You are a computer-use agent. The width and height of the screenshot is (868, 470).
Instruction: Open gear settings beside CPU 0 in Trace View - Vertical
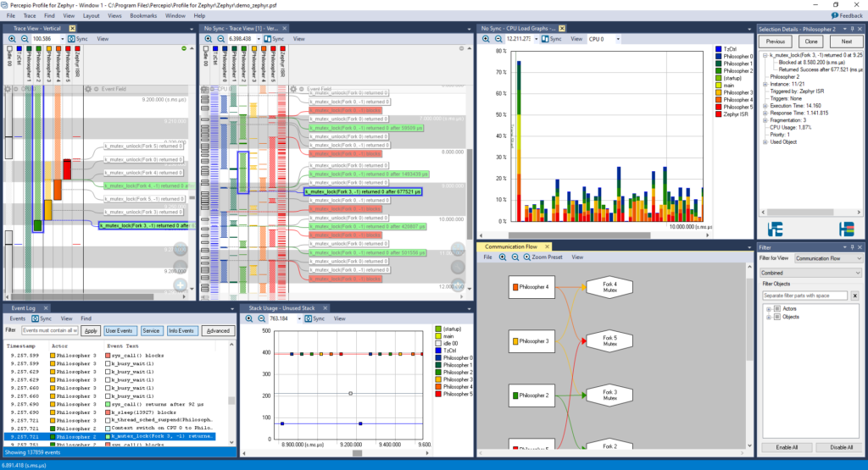tap(8, 88)
